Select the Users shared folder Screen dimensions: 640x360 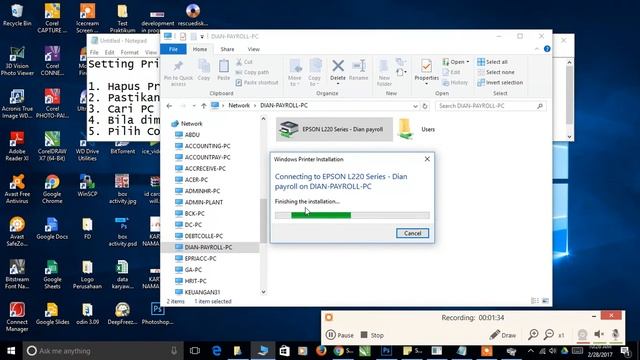click(x=417, y=129)
